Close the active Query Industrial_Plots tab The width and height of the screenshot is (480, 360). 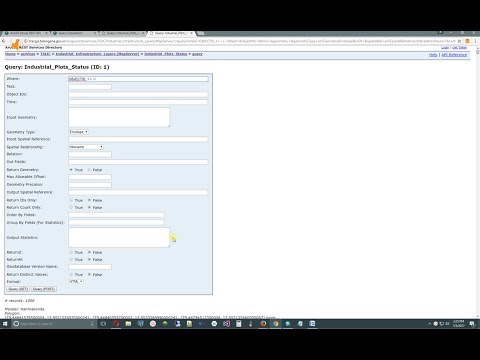click(x=191, y=33)
